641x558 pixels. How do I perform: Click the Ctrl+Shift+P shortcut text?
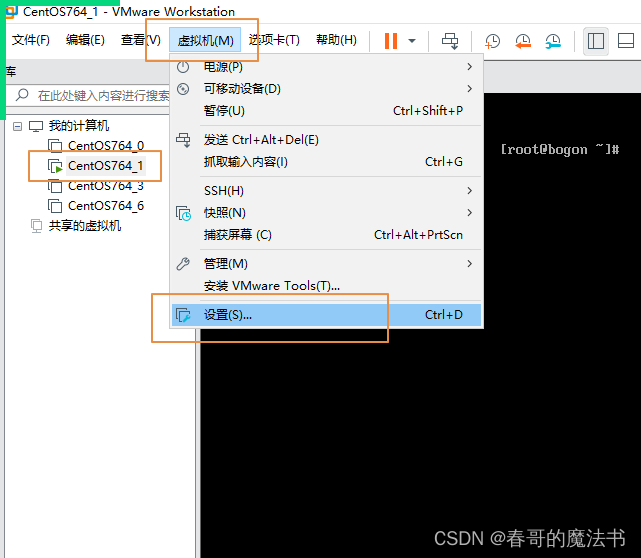pyautogui.click(x=428, y=111)
